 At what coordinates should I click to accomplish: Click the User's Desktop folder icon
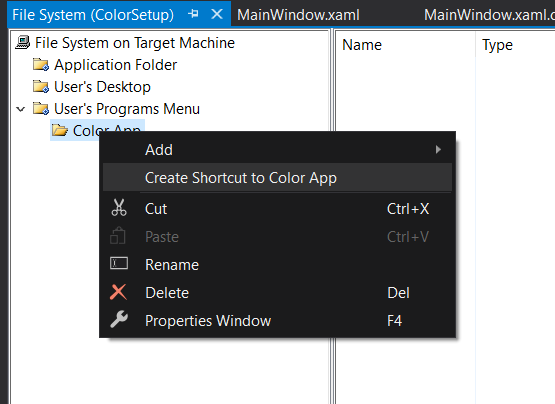(x=41, y=87)
